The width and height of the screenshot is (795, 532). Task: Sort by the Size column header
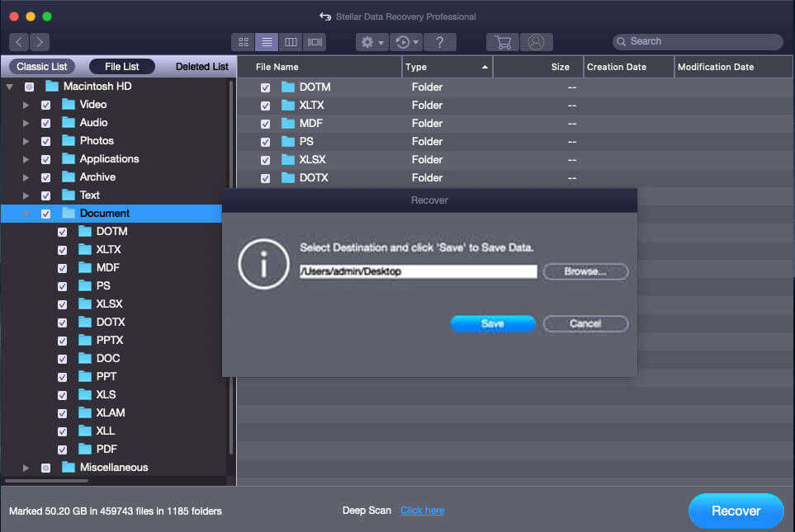538,67
